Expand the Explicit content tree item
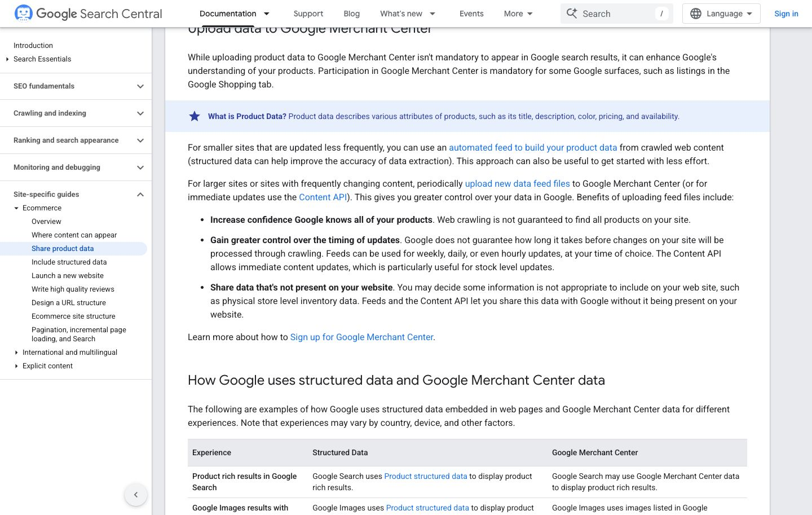812x515 pixels. click(16, 366)
